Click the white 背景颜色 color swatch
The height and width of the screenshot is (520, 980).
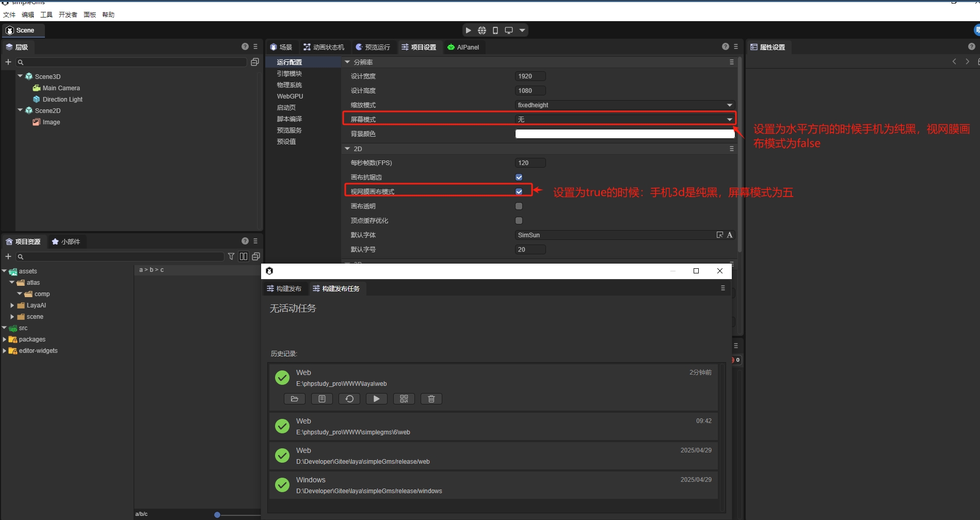coord(624,134)
